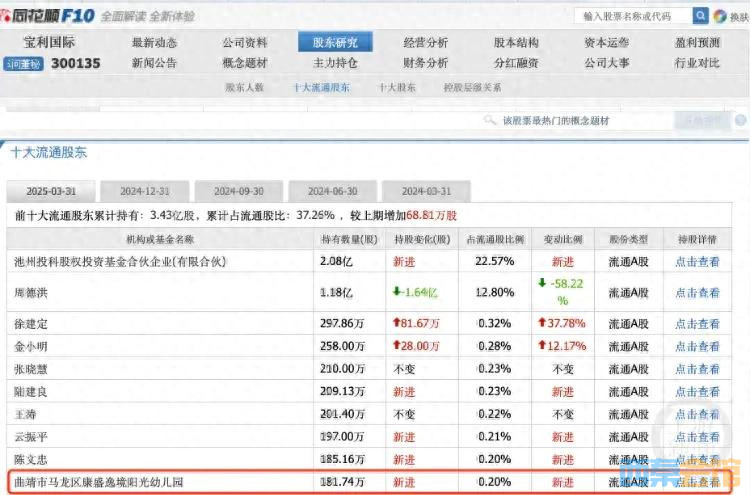Image resolution: width=750 pixels, height=495 pixels.
Task: Select the 2024-12-31 period tab
Action: tap(145, 191)
